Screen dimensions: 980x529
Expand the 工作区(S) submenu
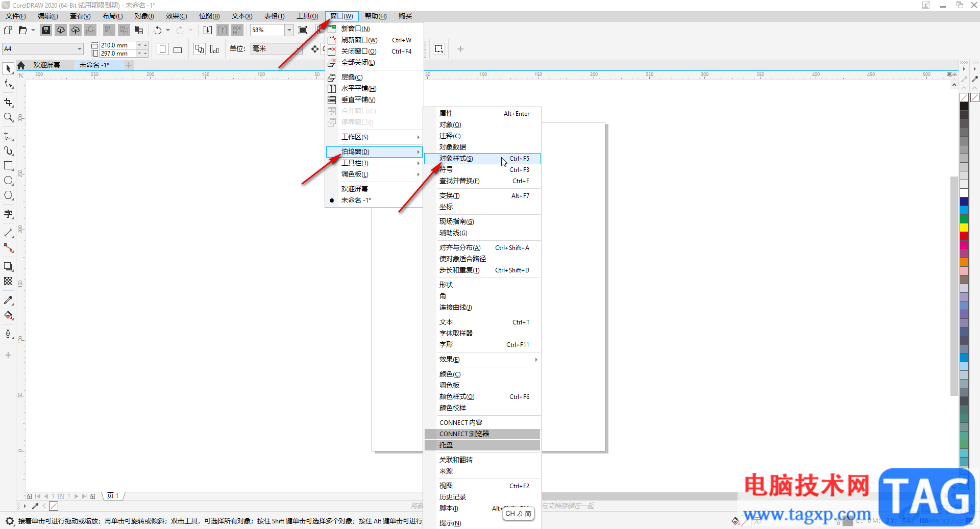[x=375, y=137]
